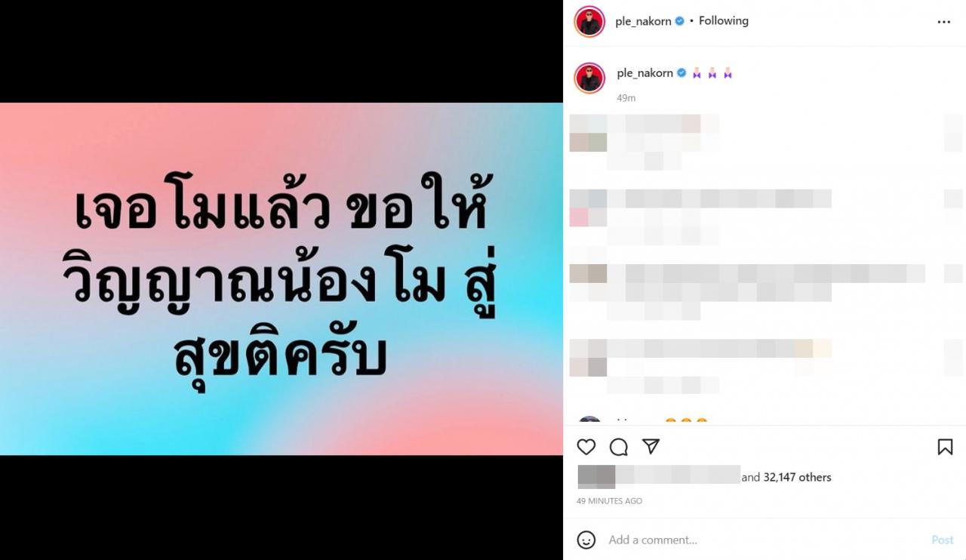Click the Thai text post image
966x560 pixels.
coord(281,278)
